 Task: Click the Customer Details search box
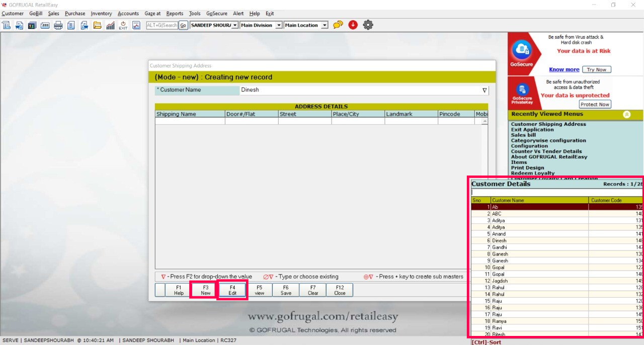point(556,192)
